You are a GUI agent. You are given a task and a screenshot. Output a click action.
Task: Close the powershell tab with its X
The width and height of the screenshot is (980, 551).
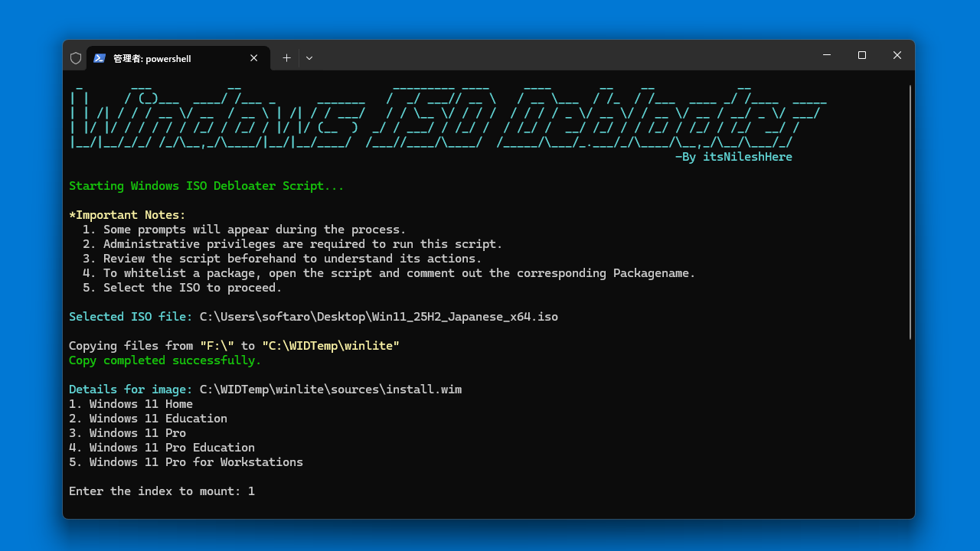(x=253, y=57)
